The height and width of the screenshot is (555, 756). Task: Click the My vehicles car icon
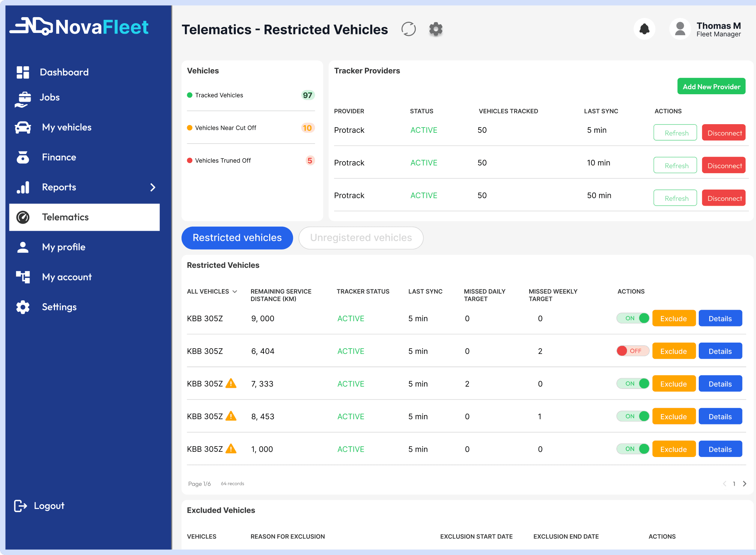pos(23,128)
